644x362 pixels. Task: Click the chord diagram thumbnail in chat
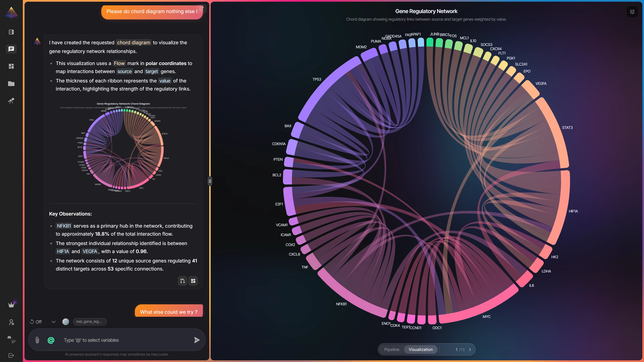tap(123, 147)
